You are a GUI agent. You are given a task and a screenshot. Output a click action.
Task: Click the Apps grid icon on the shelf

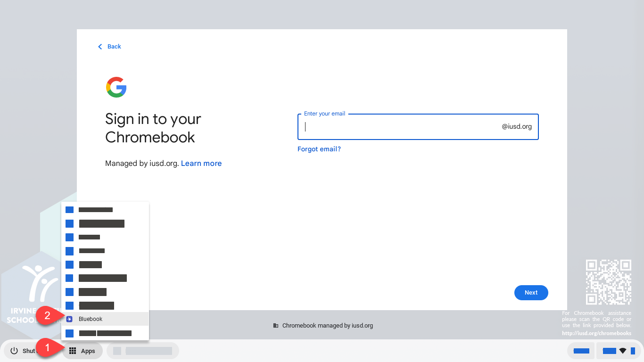pyautogui.click(x=73, y=351)
